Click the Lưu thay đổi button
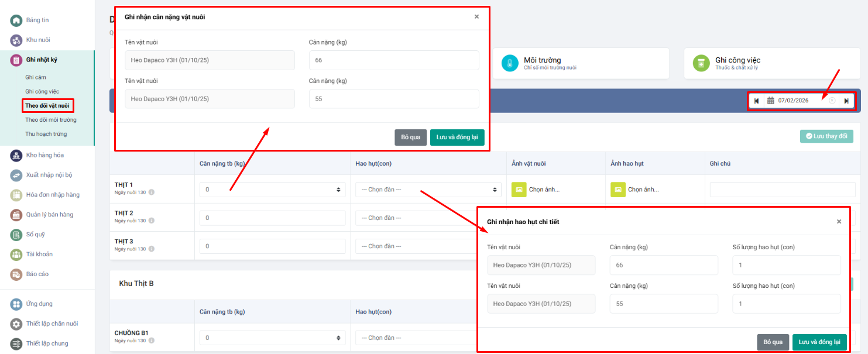 826,136
